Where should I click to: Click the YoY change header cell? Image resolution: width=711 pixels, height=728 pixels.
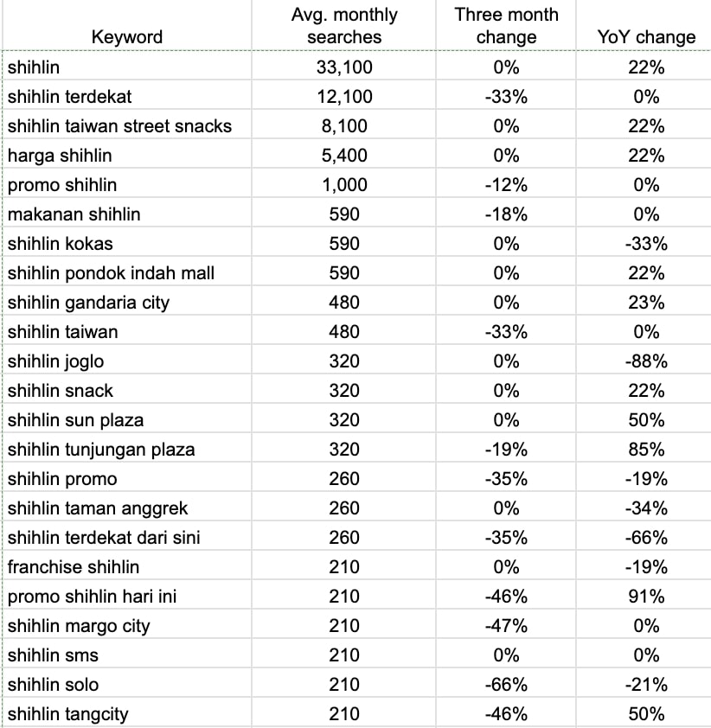646,37
